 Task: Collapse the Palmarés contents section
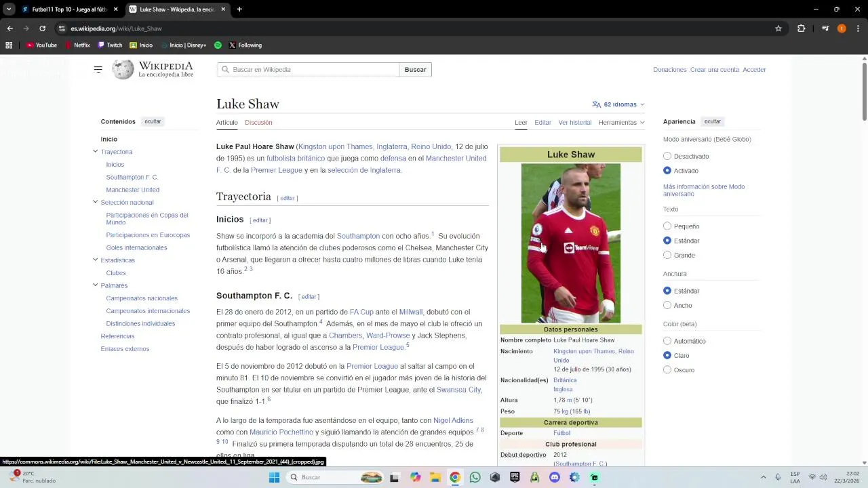coord(95,285)
